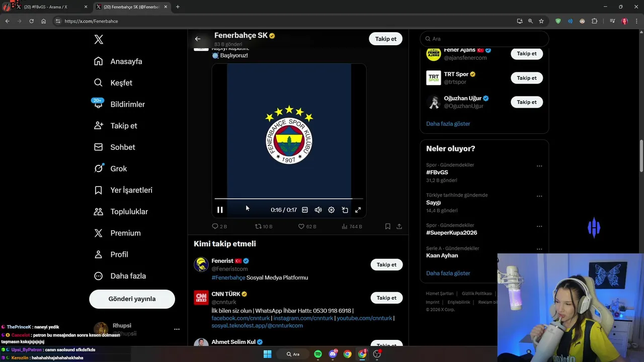644x362 pixels.
Task: Open the #FBvGS trend
Action: (x=437, y=172)
